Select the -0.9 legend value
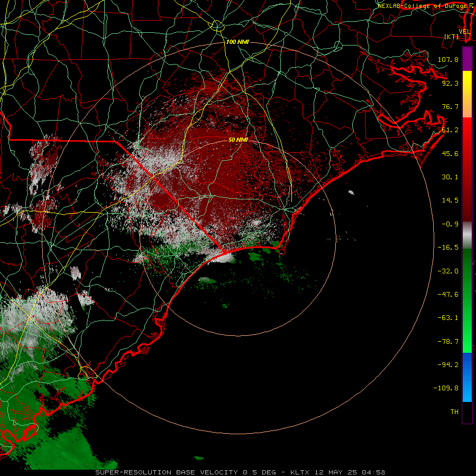 coord(450,224)
